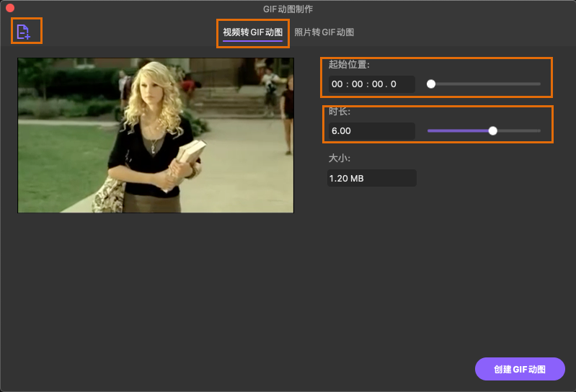Select the minutes segment of start time
576x392 pixels.
[x=356, y=84]
